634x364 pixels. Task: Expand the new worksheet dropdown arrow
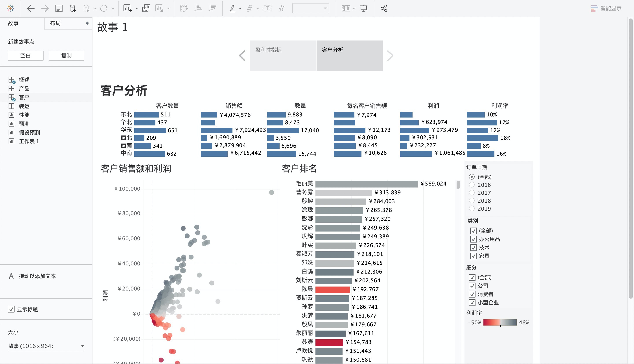pyautogui.click(x=136, y=9)
